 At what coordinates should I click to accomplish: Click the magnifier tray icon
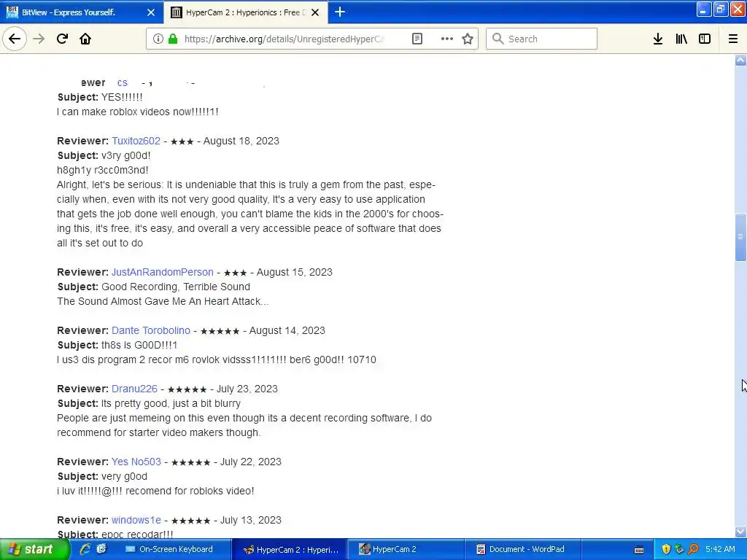pos(693,549)
